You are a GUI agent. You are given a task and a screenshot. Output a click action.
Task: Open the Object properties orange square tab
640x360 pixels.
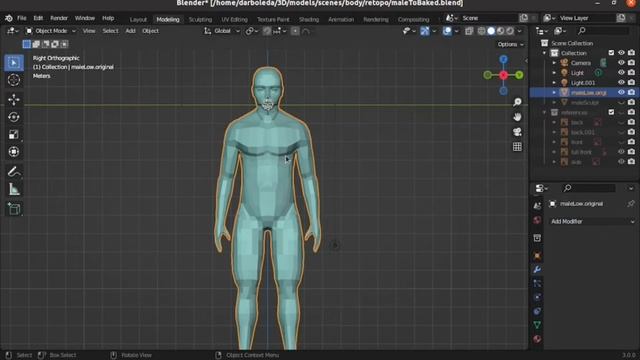coord(537,256)
